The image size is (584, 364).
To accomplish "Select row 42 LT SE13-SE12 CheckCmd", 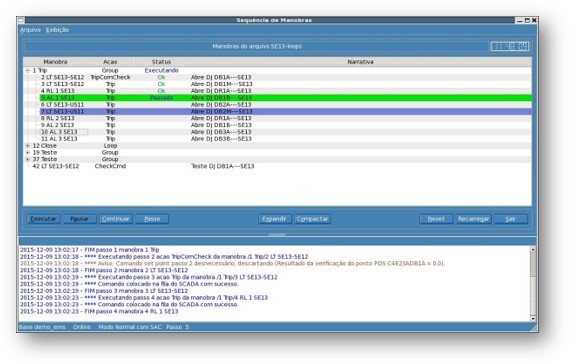I will [x=277, y=166].
